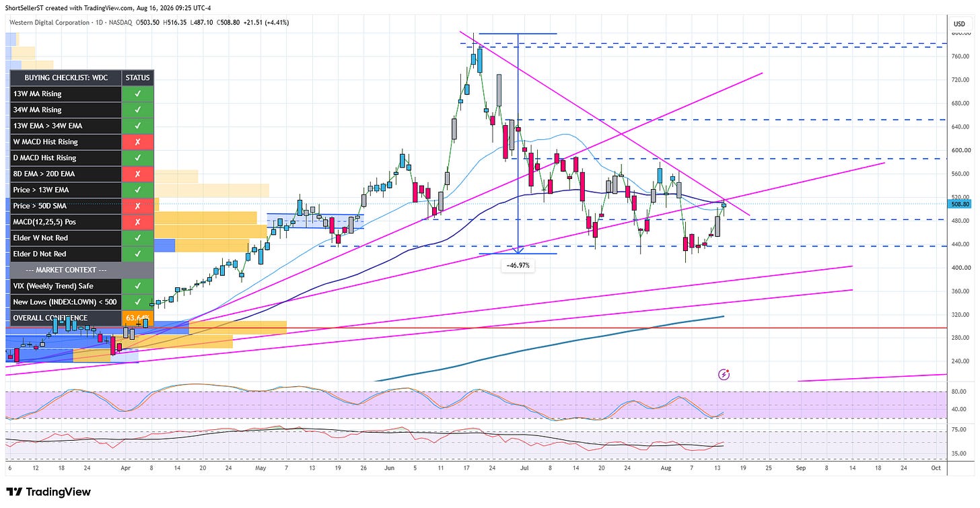The width and height of the screenshot is (980, 508).
Task: Click the STATUS column header
Action: pyautogui.click(x=138, y=78)
